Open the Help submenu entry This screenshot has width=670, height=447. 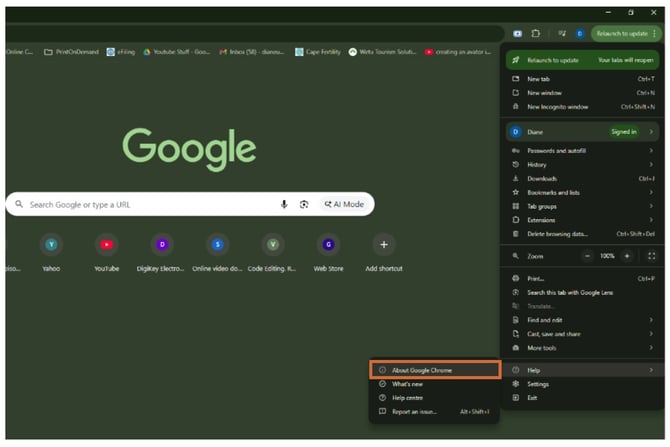pyautogui.click(x=582, y=370)
